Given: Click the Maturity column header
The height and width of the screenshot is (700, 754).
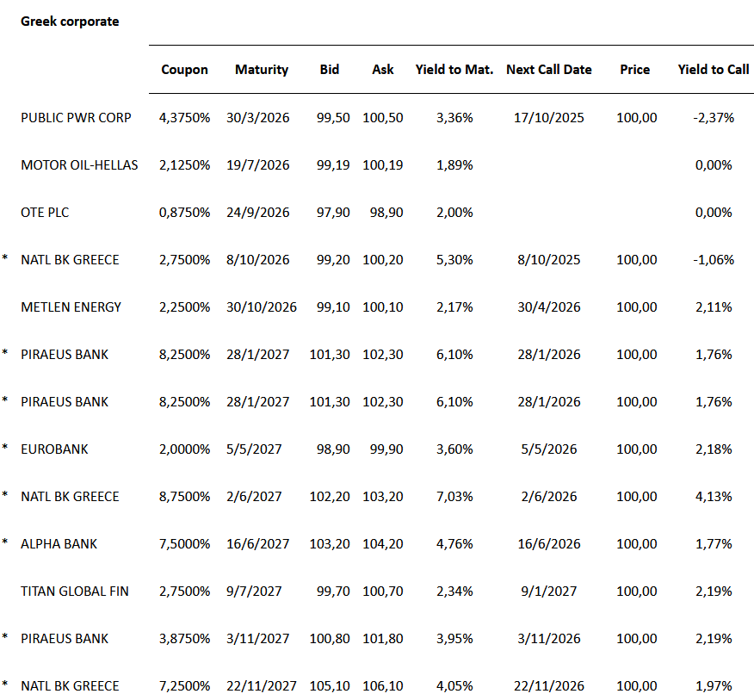Looking at the screenshot, I should 262,70.
